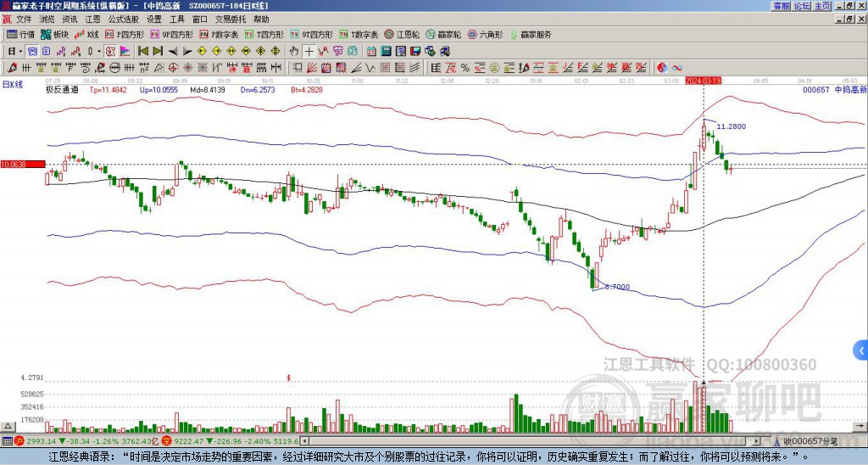Open the 行情 quotes view
The width and height of the screenshot is (868, 465).
[x=21, y=34]
